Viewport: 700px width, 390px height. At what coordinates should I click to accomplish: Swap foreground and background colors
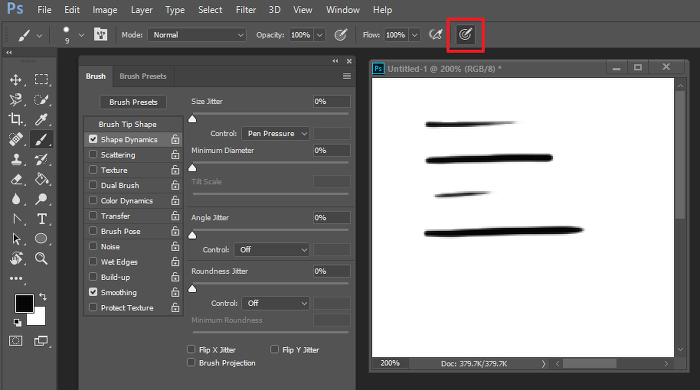pos(43,297)
